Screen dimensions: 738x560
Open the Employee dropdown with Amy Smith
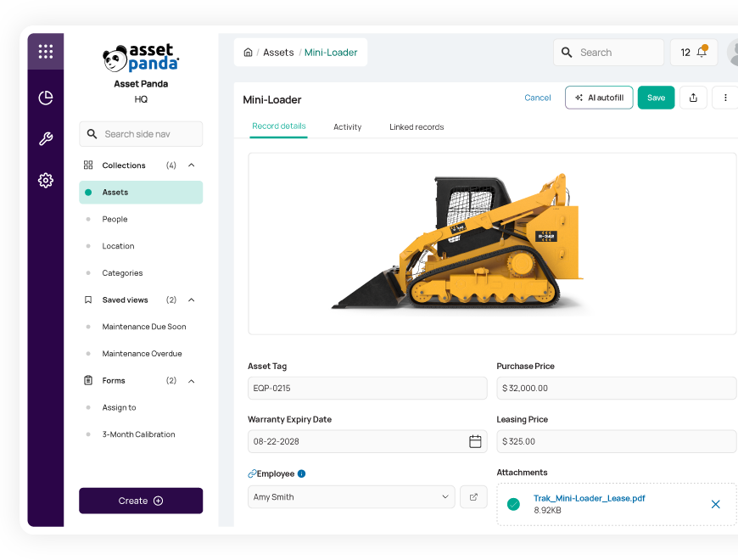(x=351, y=497)
